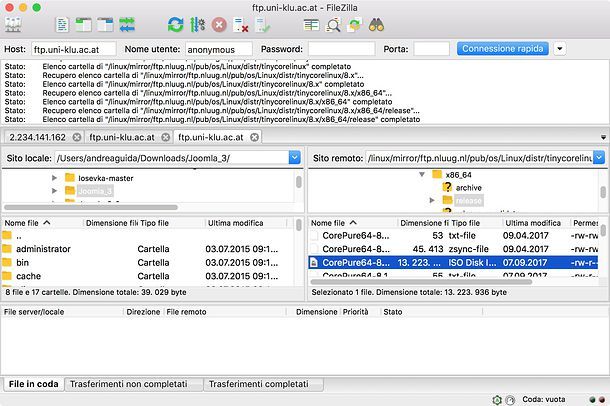Open the directory listing filters icon

coord(311,25)
